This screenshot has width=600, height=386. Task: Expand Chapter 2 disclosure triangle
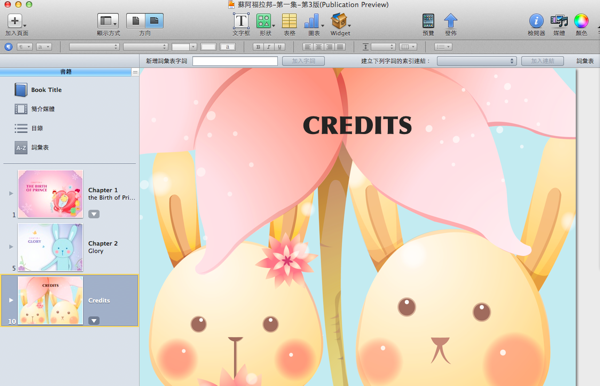(x=11, y=247)
